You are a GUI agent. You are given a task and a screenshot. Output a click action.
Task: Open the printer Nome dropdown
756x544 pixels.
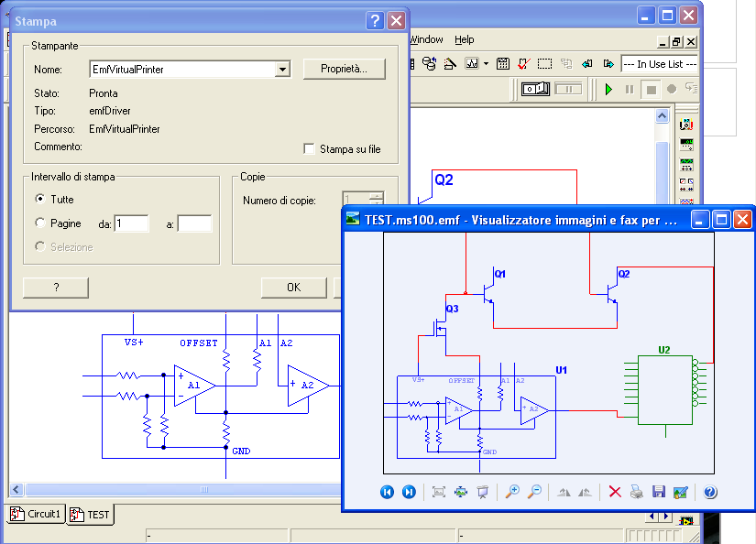click(282, 70)
